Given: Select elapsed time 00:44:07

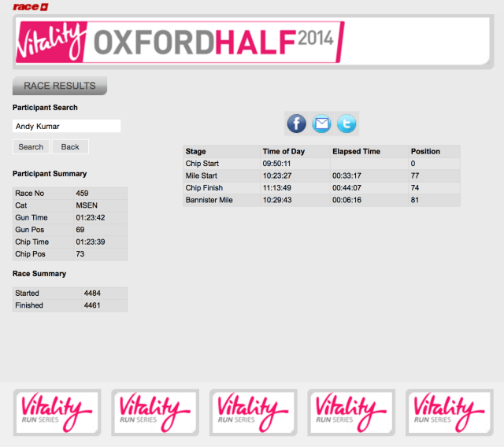Looking at the screenshot, I should [x=346, y=188].
